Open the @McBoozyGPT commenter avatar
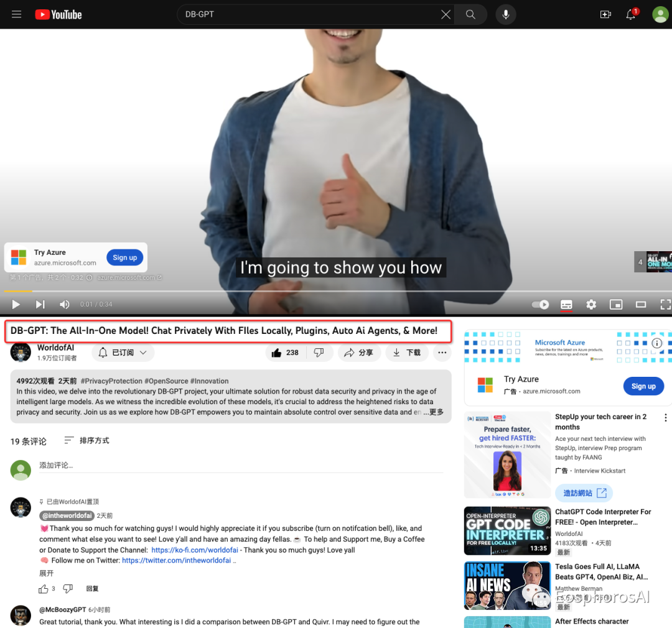672x628 pixels. pos(21,616)
